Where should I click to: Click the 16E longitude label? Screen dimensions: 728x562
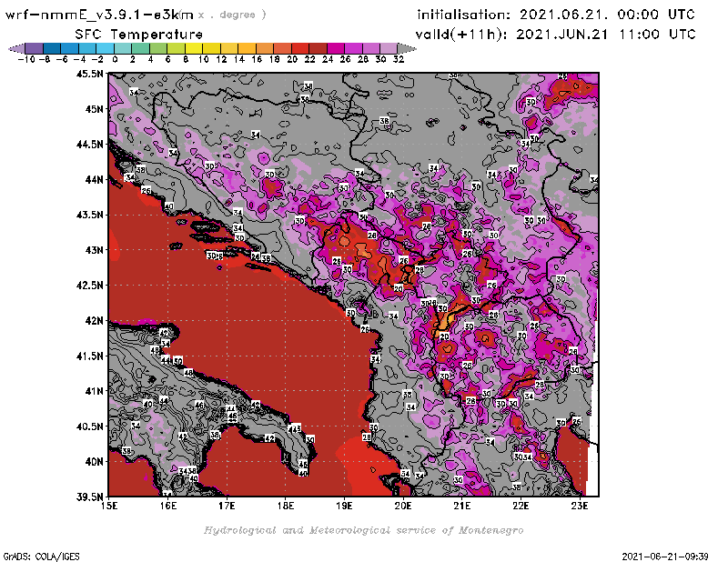pyautogui.click(x=168, y=506)
